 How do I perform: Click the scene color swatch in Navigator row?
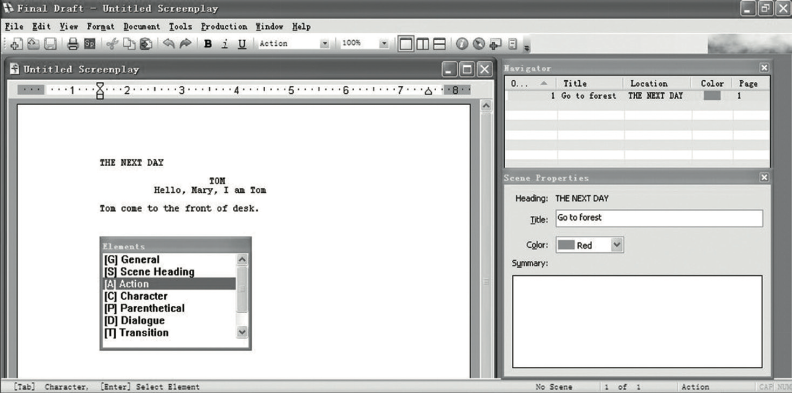point(712,96)
